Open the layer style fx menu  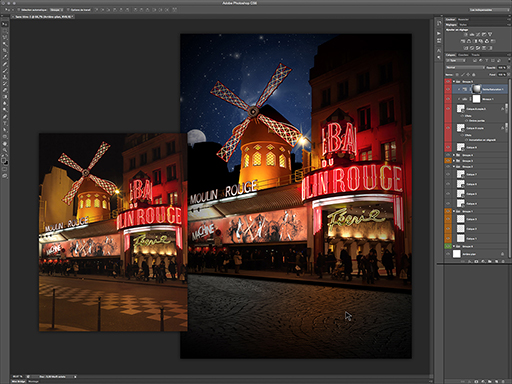pos(470,261)
